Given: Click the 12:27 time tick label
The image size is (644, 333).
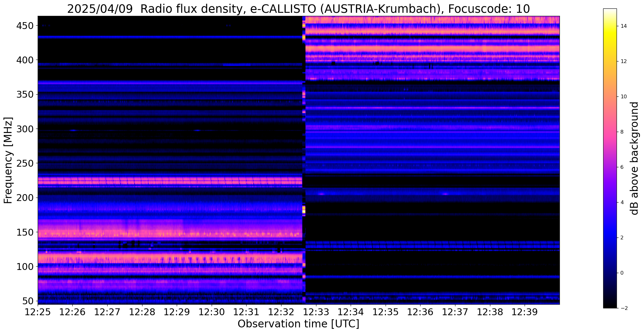Looking at the screenshot, I should click(107, 312).
